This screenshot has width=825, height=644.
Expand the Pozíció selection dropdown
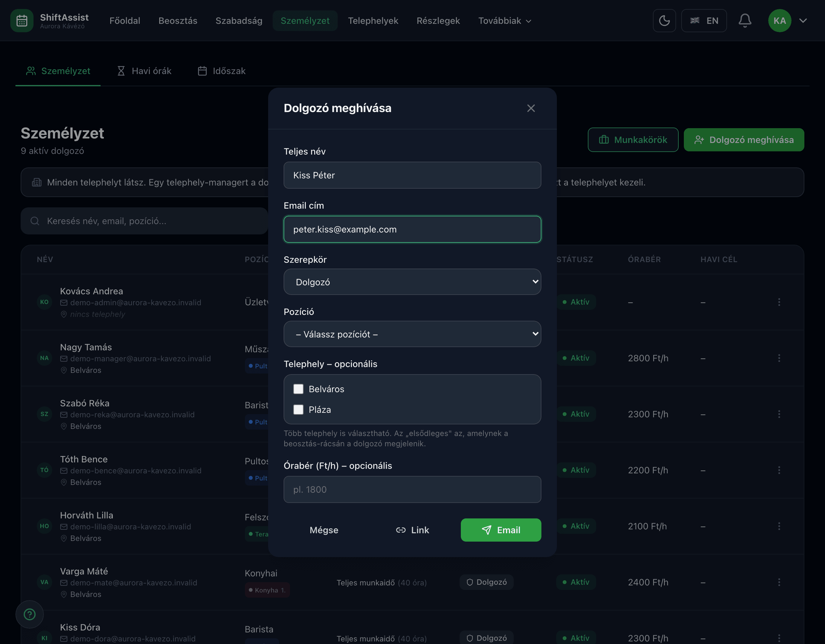coord(412,334)
